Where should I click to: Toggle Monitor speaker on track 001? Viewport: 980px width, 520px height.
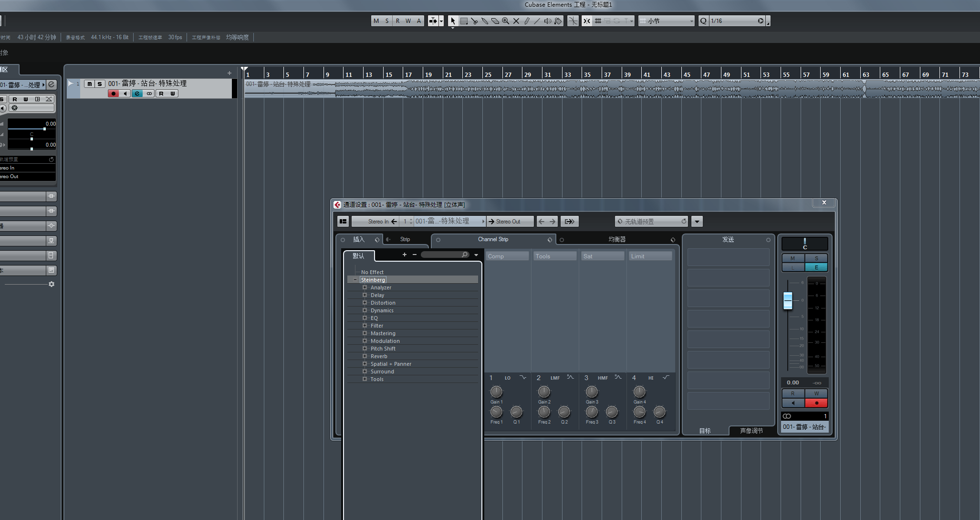pyautogui.click(x=125, y=94)
